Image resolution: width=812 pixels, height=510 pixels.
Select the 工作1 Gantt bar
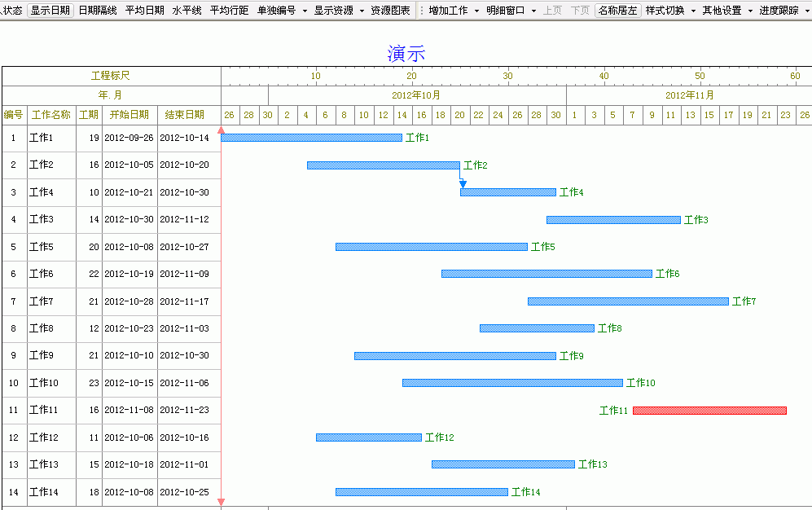(311, 138)
